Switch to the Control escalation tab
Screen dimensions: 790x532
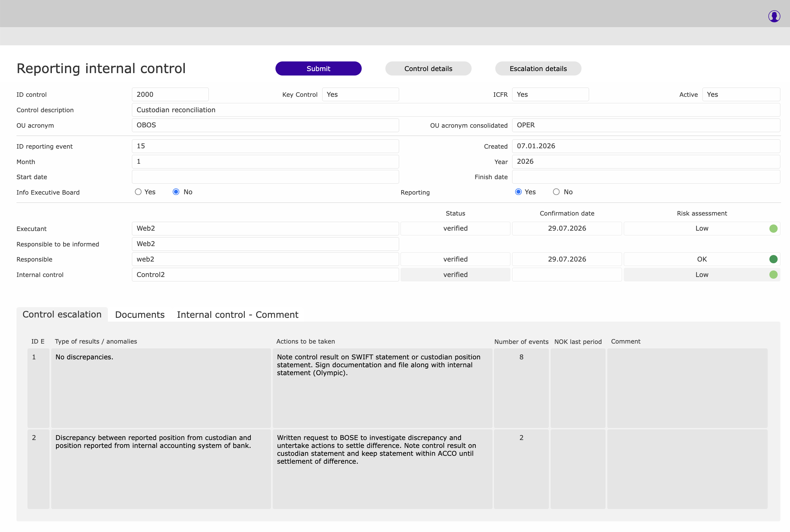[62, 314]
